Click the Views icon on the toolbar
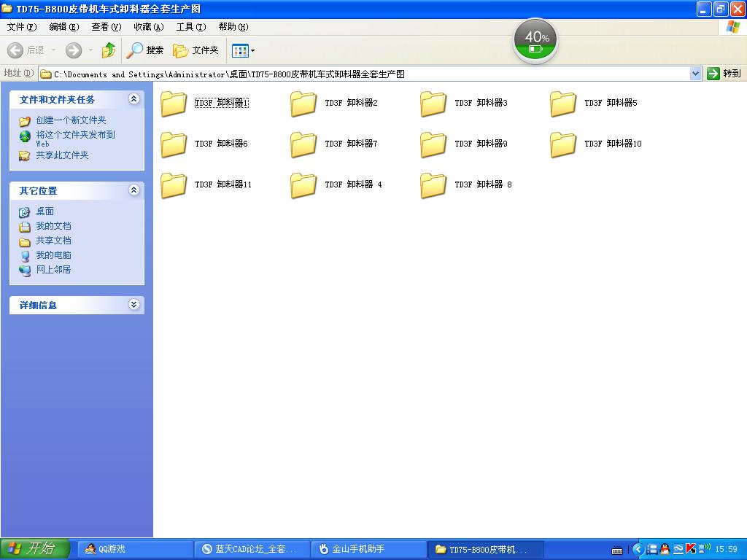Image resolution: width=747 pixels, height=560 pixels. tap(239, 50)
